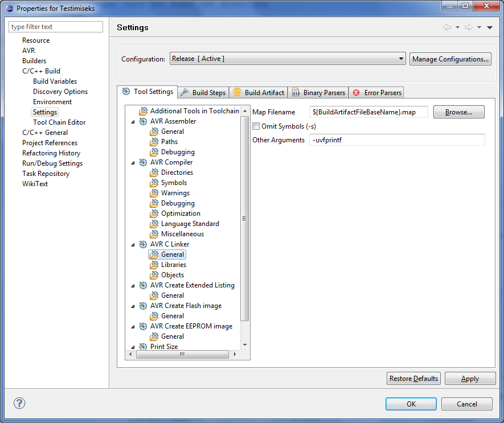Switch to the Build Steps tab
The image size is (504, 423).
[203, 92]
